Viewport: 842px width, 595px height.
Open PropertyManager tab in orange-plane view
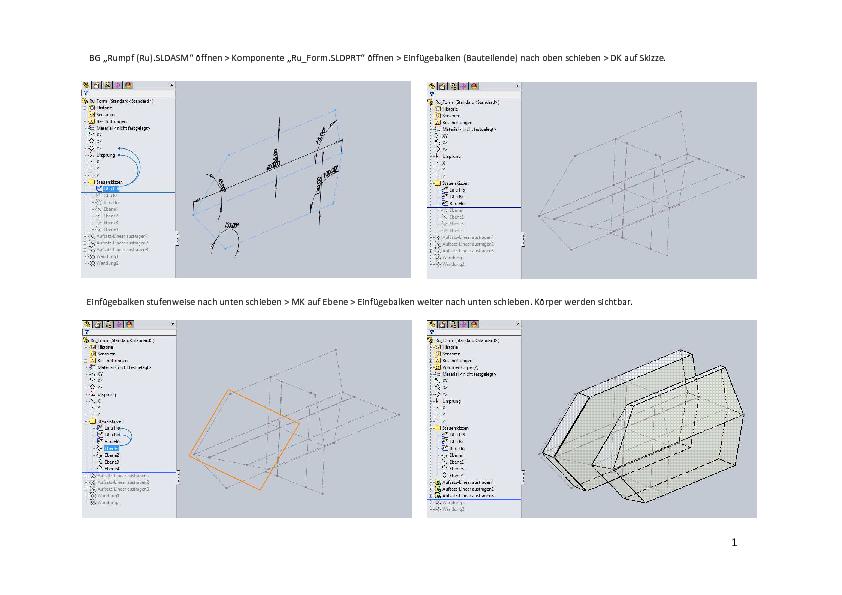click(x=97, y=324)
